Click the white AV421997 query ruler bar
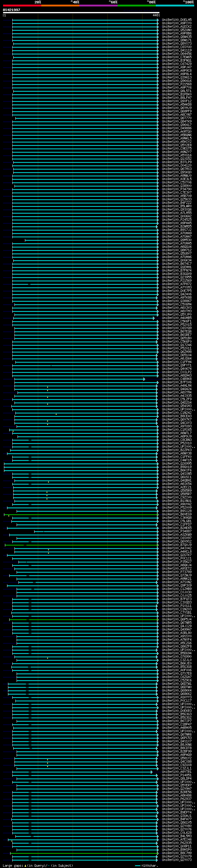 tap(81, 13)
